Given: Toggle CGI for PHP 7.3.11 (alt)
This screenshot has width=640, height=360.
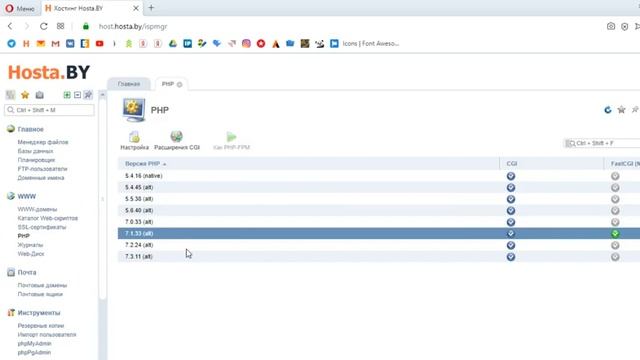Looking at the screenshot, I should pos(511,257).
